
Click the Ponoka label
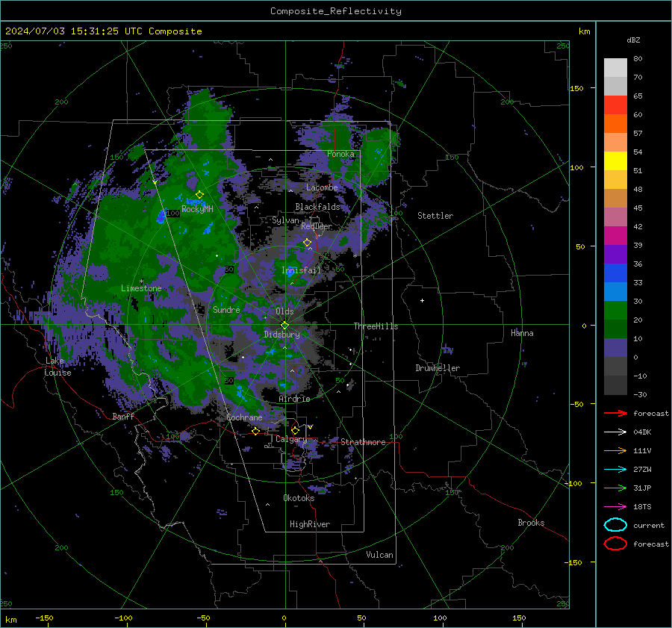pyautogui.click(x=340, y=154)
